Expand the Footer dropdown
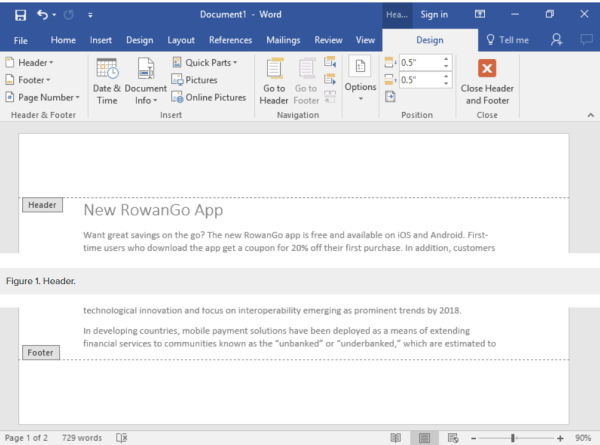The height and width of the screenshot is (445, 600). (30, 80)
